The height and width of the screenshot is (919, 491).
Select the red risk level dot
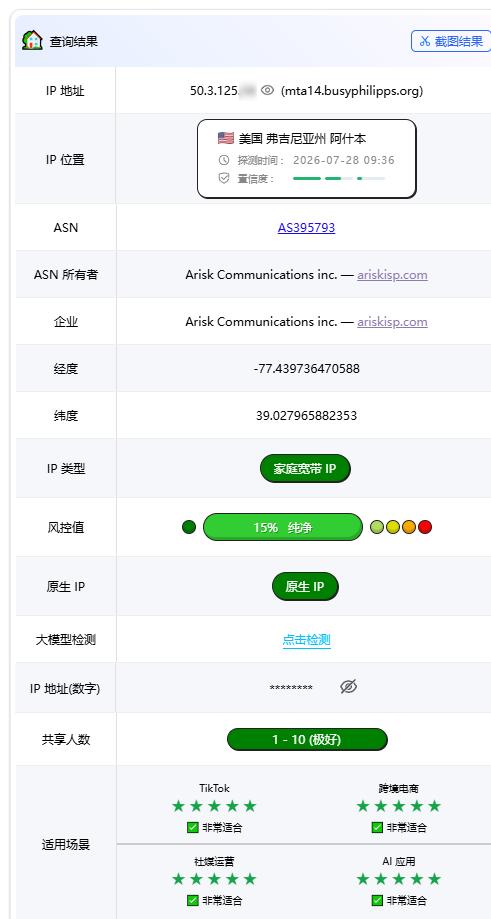[425, 527]
